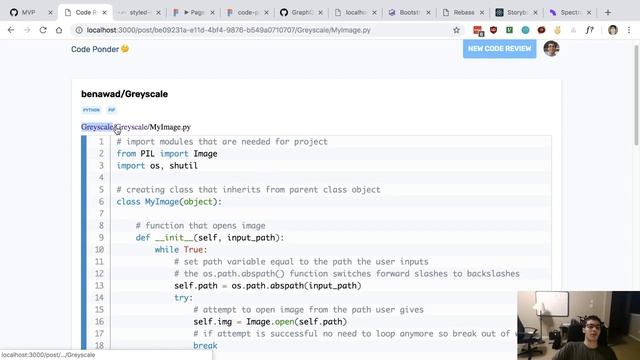Open the second Greyscale breadcrumb folder link

[131, 127]
